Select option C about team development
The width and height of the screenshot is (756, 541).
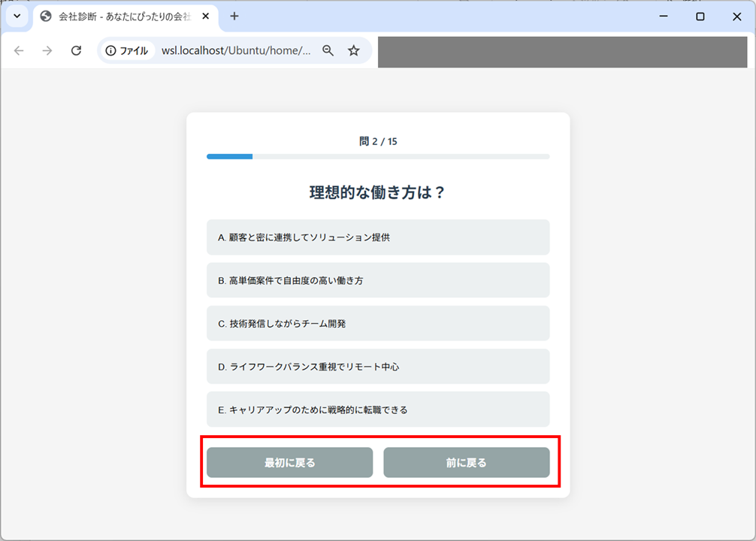(378, 323)
